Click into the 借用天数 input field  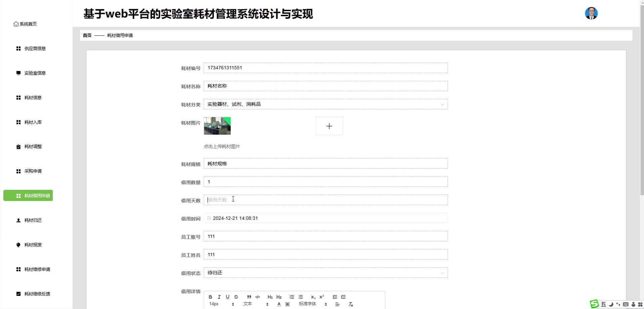[x=325, y=200]
